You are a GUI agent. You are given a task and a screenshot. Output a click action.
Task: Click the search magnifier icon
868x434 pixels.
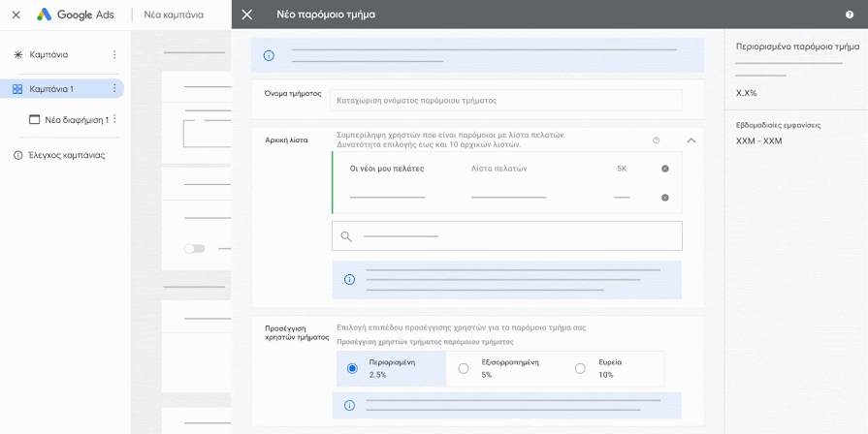[346, 236]
